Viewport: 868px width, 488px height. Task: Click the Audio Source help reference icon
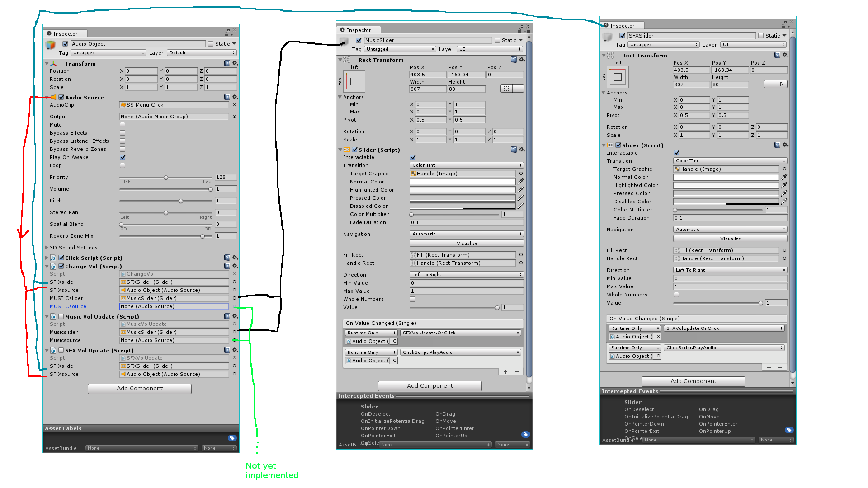227,97
